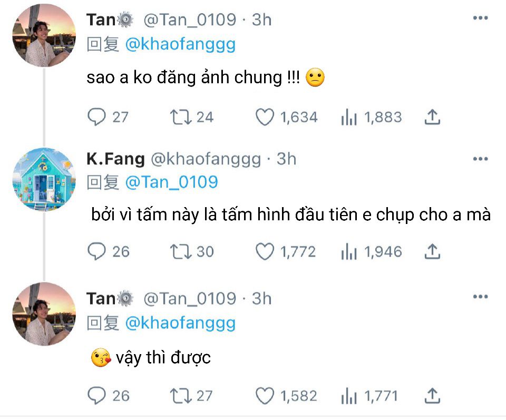Reply to K.Fang's tweet with 26 replies
The width and height of the screenshot is (506, 420).
96,252
